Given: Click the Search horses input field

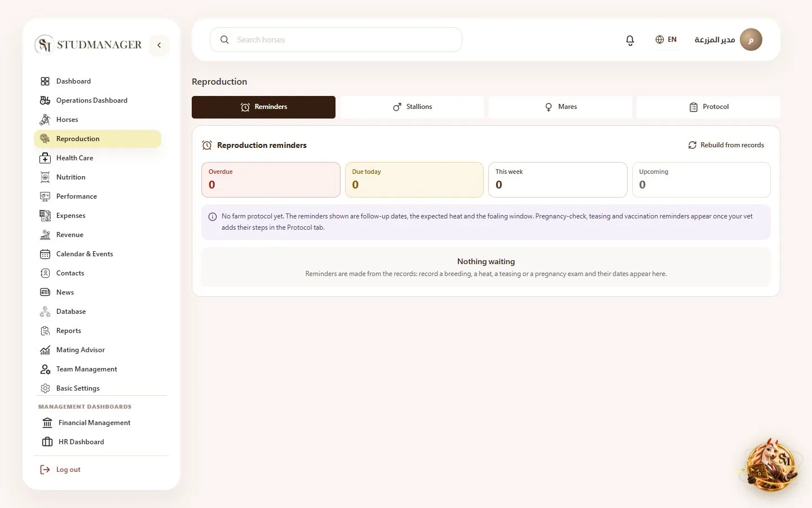Looking at the screenshot, I should pos(336,40).
